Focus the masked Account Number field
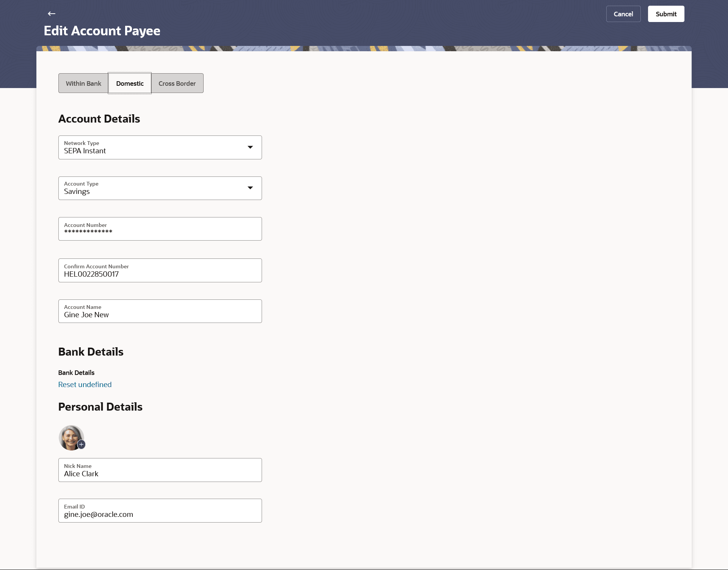Viewport: 728px width, 570px height. pyautogui.click(x=160, y=229)
